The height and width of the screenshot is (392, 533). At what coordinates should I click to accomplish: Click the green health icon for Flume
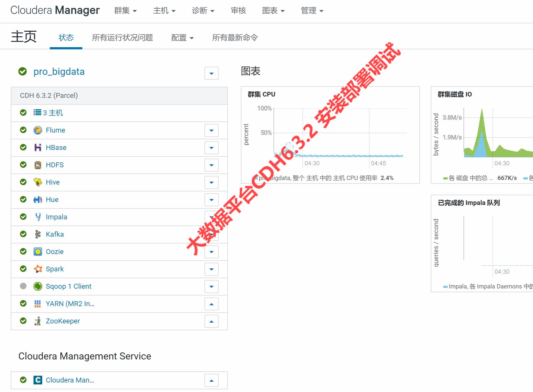tap(23, 130)
